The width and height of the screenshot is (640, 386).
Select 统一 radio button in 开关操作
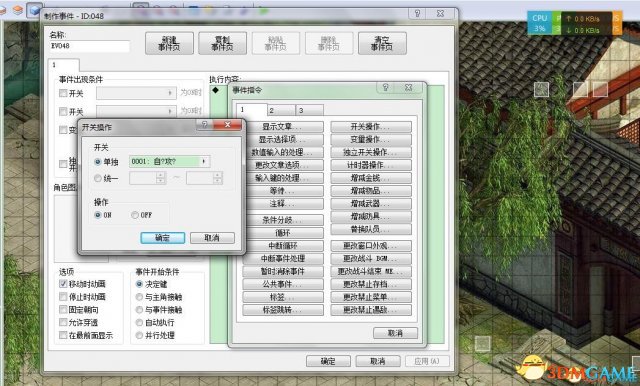(x=98, y=178)
